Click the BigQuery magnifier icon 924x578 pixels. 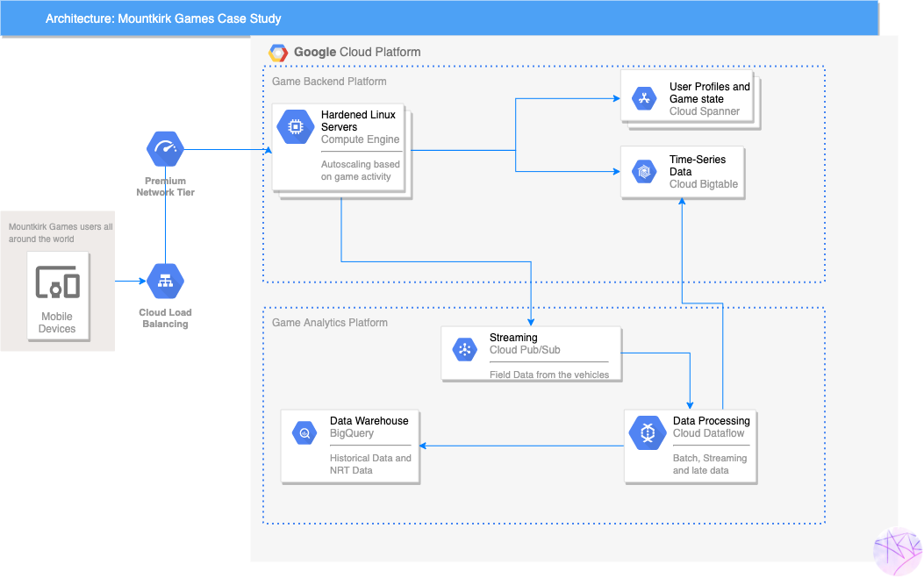click(x=304, y=432)
